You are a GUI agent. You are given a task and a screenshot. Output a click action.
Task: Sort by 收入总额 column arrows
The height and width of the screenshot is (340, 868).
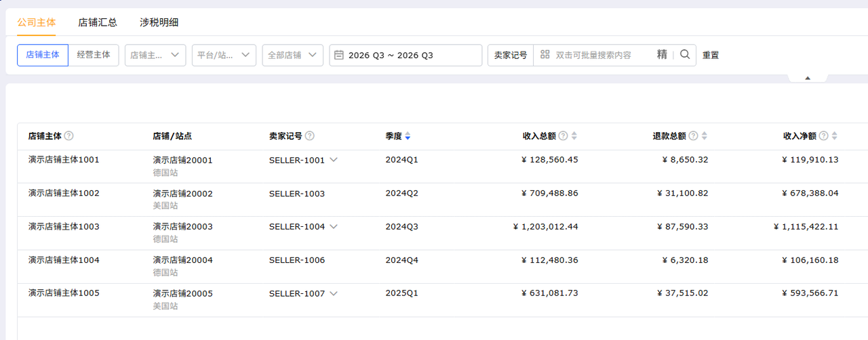pyautogui.click(x=574, y=136)
